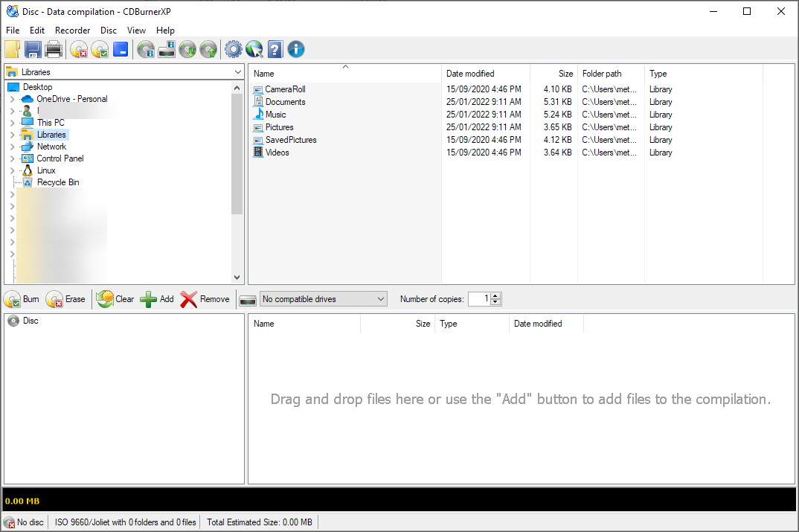Click the Total Estimated Size status text
Screen dimensions: 799x532
pos(260,522)
